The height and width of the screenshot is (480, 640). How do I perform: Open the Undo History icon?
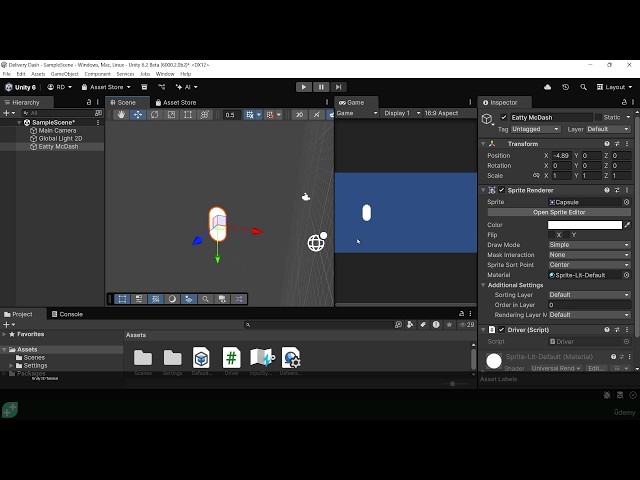[x=565, y=87]
